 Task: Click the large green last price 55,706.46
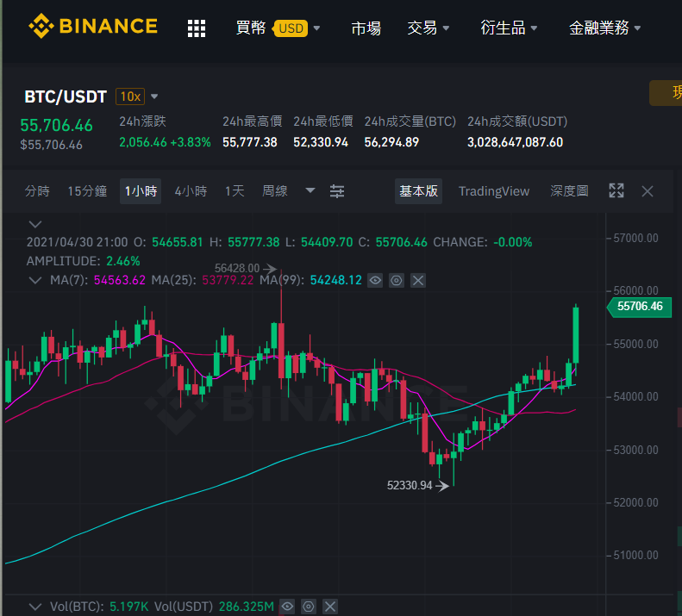(x=57, y=125)
